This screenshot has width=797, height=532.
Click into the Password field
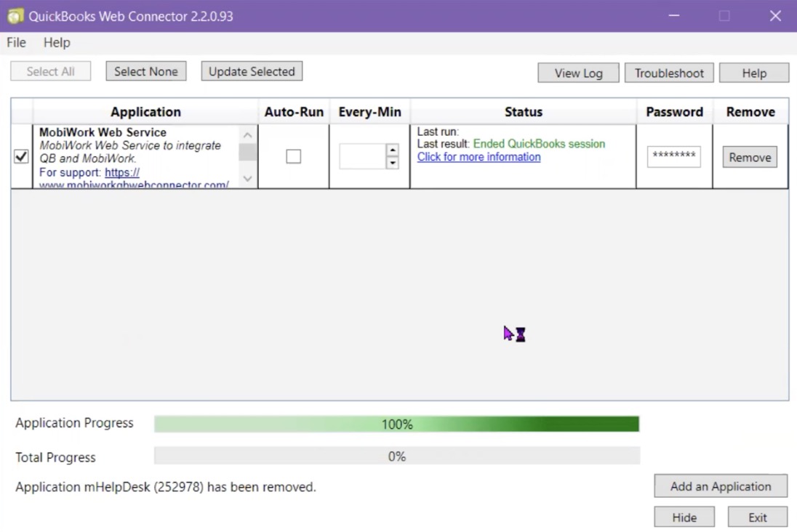(x=673, y=156)
